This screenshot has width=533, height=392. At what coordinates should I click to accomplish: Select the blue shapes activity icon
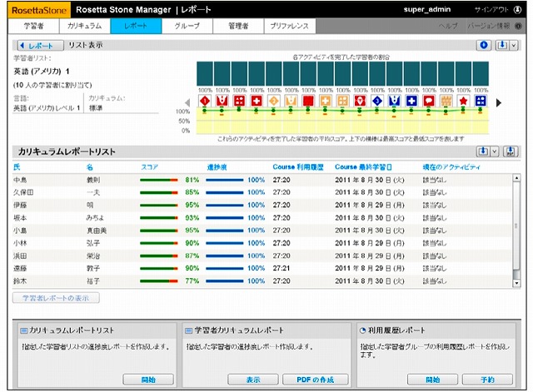point(481,101)
